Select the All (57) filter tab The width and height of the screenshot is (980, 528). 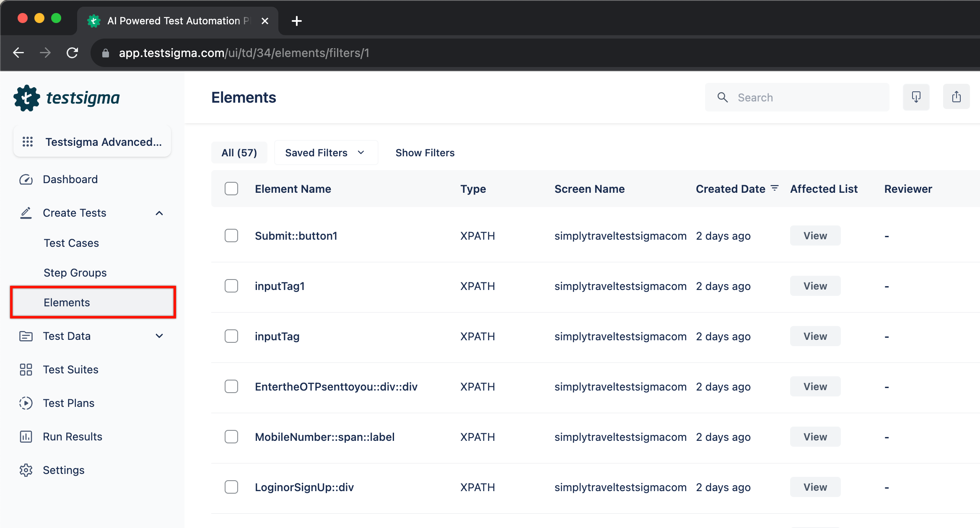point(239,153)
